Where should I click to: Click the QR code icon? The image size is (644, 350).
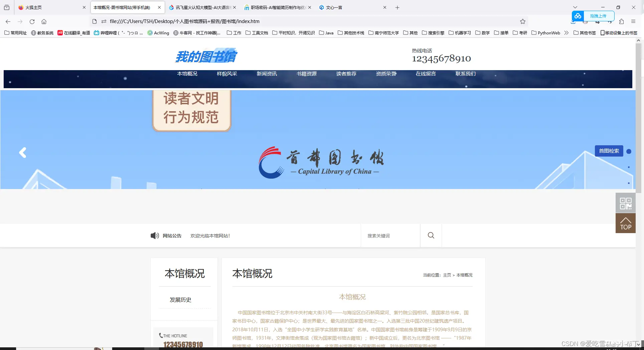click(626, 203)
